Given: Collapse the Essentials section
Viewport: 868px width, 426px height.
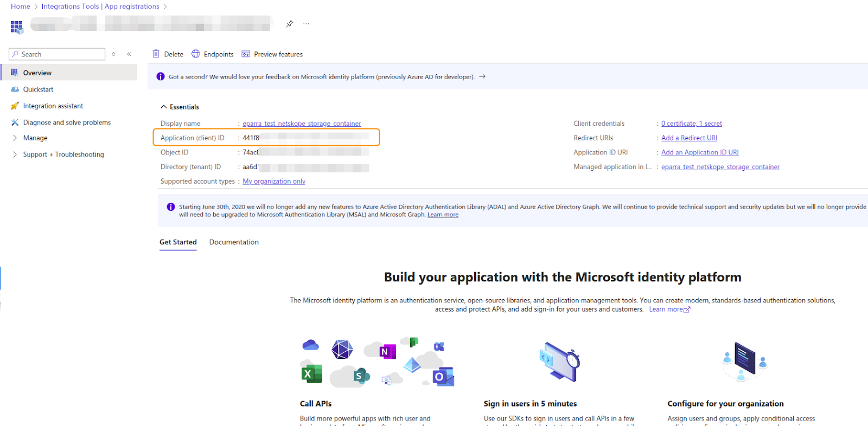Looking at the screenshot, I should click(x=164, y=107).
